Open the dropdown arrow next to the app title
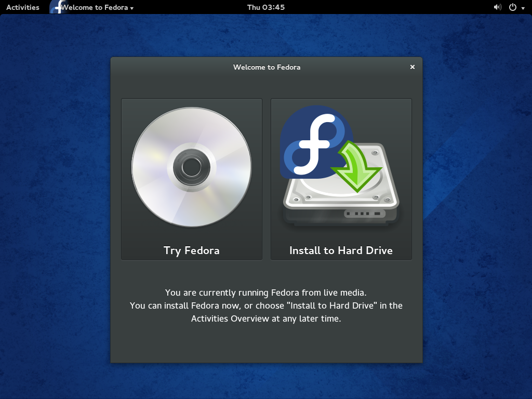Image resolution: width=532 pixels, height=399 pixels. click(x=132, y=8)
